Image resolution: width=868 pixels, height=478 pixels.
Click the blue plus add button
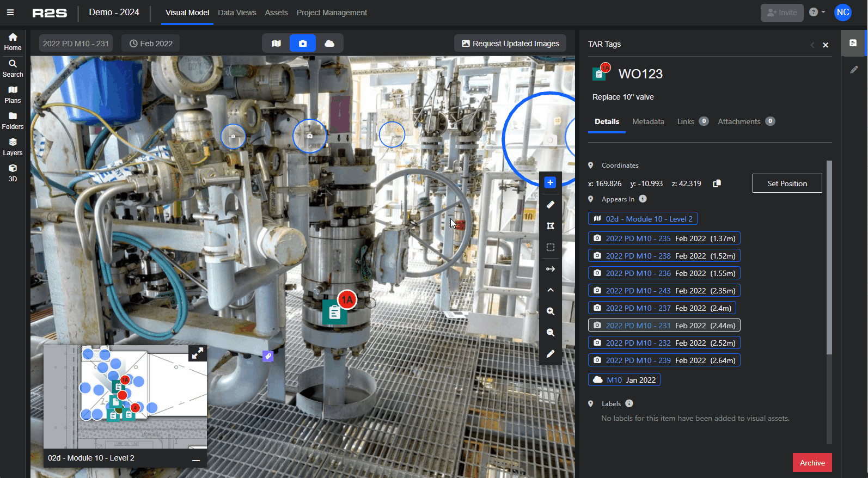[550, 182]
